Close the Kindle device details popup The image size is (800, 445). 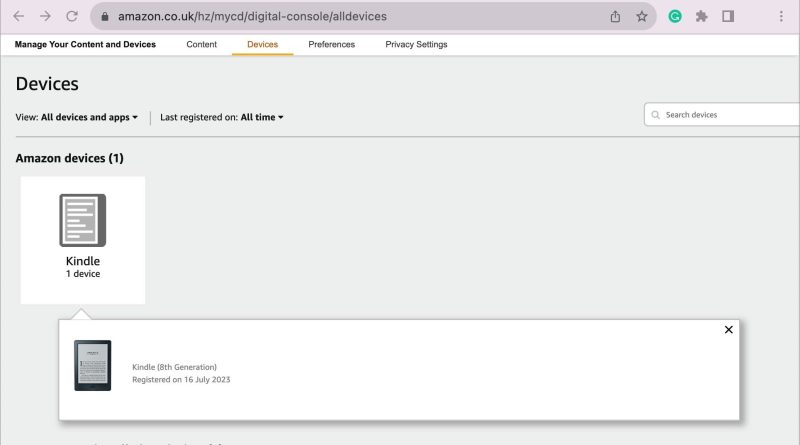point(729,330)
